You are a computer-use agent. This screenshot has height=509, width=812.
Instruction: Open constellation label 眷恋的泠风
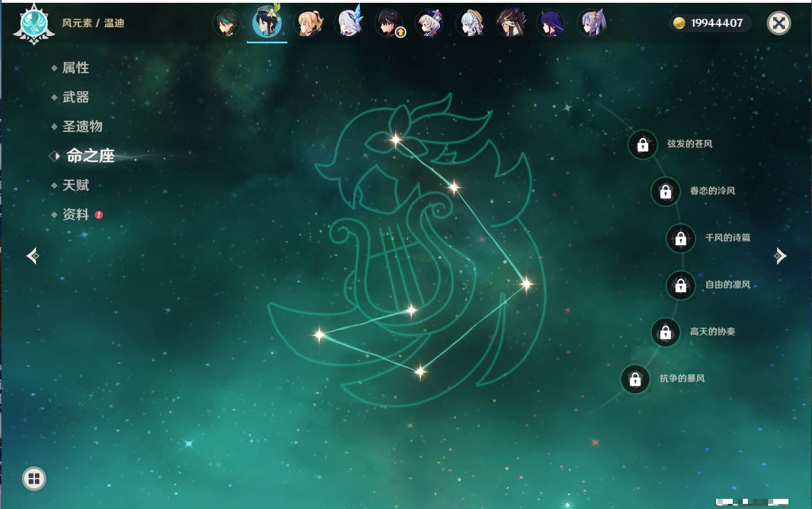click(x=712, y=191)
